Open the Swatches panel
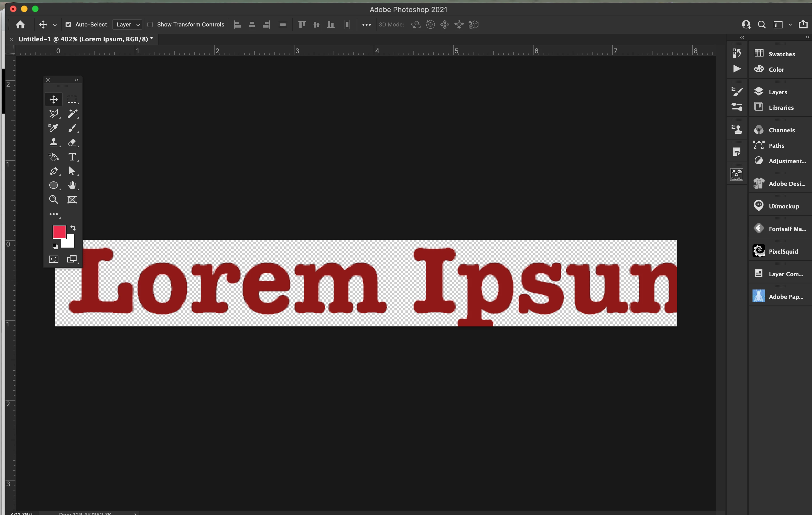Screen dimensions: 812x515 click(781, 54)
